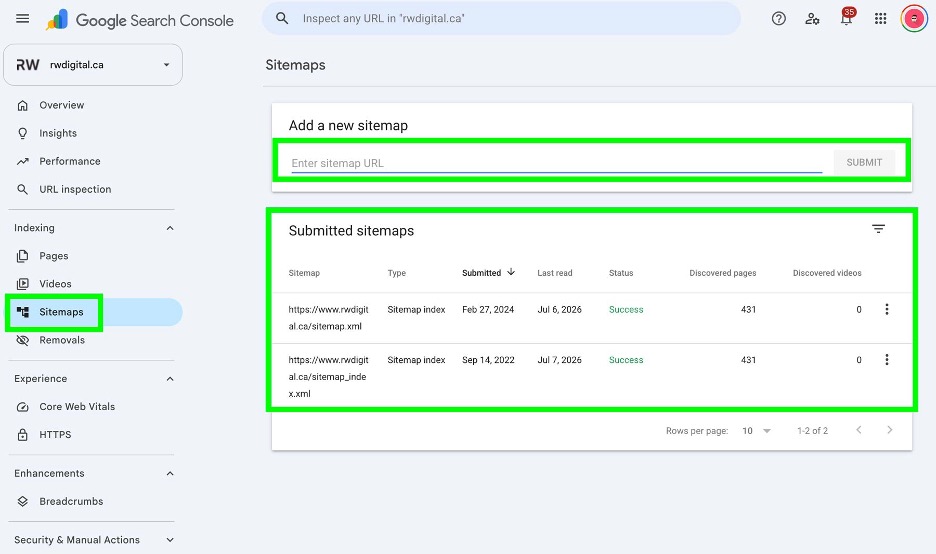Image resolution: width=936 pixels, height=554 pixels.
Task: Open Breadcrumbs enhancement report
Action: [x=71, y=501]
